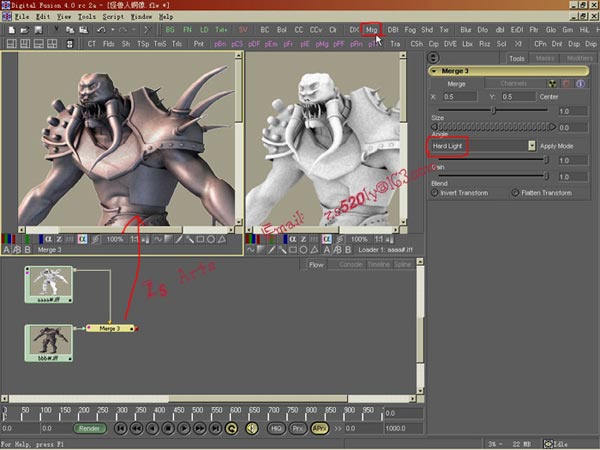Screen dimensions: 600x450
Task: Select the aaaa#.iff loader thumbnail node
Action: [49, 284]
